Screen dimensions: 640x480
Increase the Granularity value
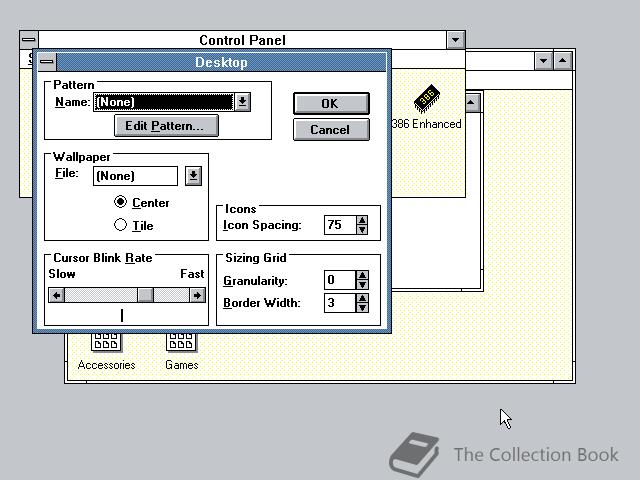coord(362,275)
